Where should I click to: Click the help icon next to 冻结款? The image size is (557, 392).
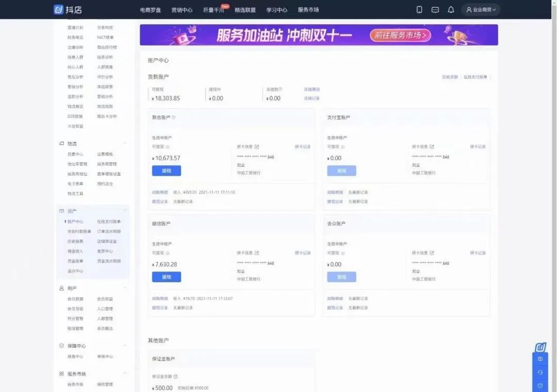pos(281,89)
